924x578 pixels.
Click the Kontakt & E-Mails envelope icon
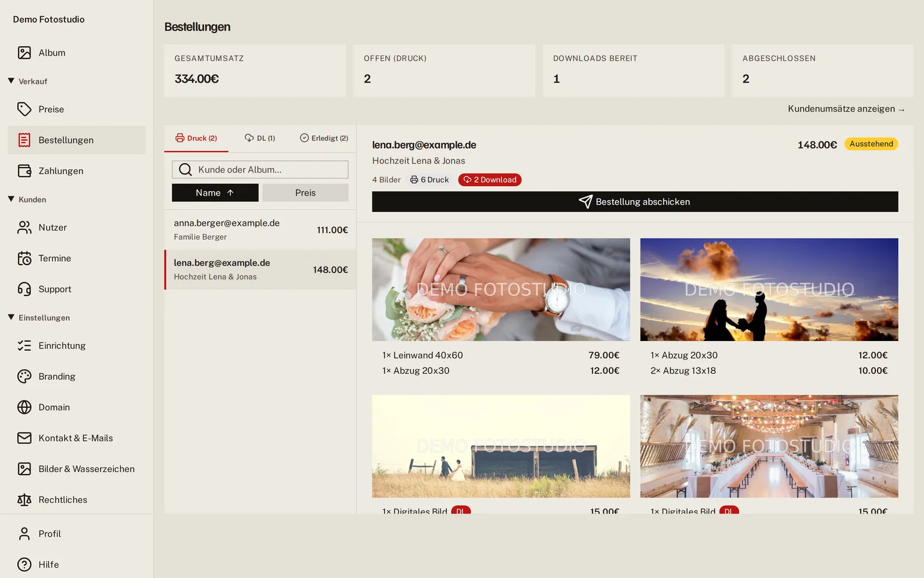click(24, 438)
